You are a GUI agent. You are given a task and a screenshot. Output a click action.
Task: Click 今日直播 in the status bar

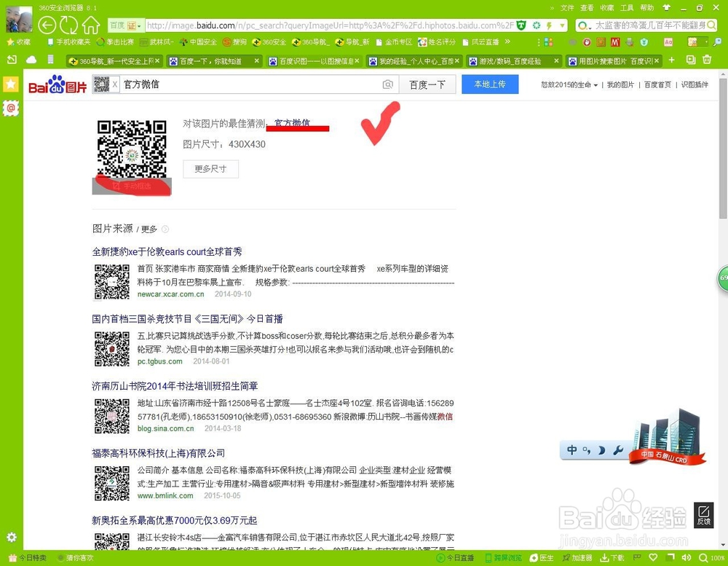point(456,558)
